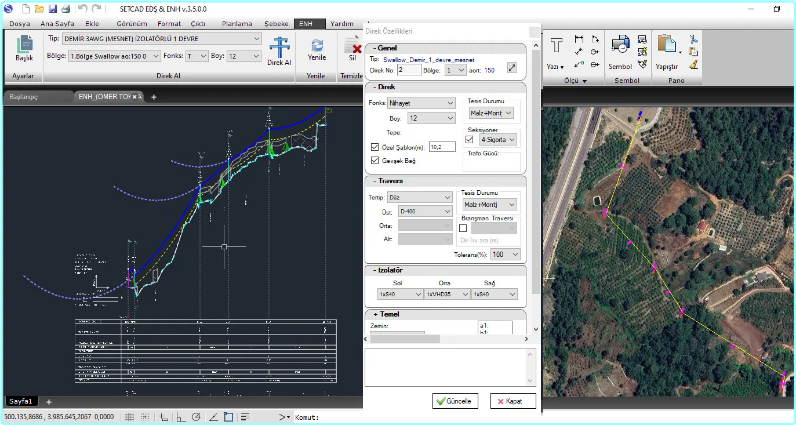This screenshot has width=796, height=425.
Task: Toggle the highlighted object snap icon in status bar
Action: [229, 417]
